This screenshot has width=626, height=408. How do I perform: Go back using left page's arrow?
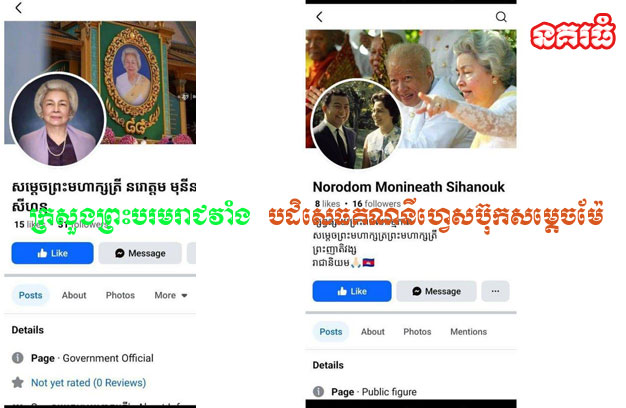tap(18, 8)
